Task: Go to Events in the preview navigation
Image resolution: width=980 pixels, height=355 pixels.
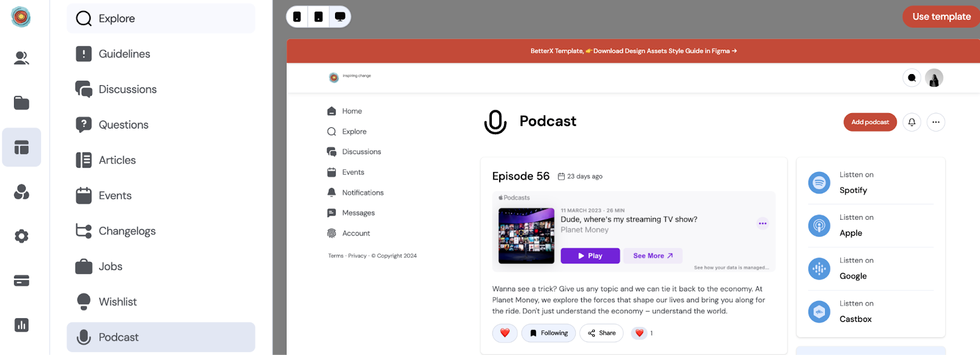Action: 346,173
